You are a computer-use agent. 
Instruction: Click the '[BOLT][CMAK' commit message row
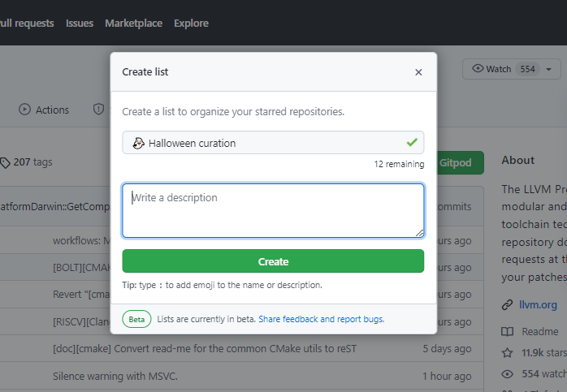coord(82,268)
